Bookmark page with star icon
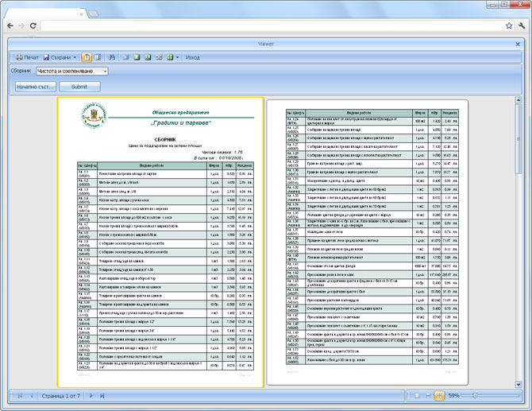Viewport: 532px width, 411px height. [x=509, y=25]
